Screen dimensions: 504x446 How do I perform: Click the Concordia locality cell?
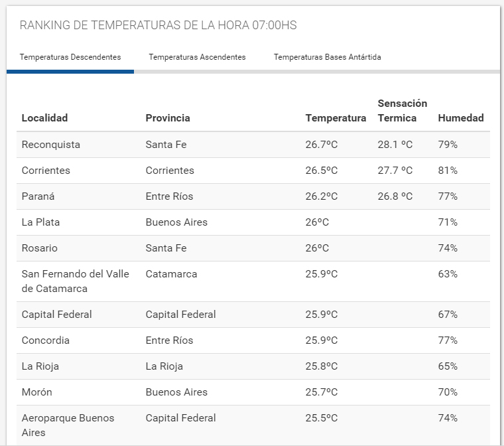[x=45, y=340]
